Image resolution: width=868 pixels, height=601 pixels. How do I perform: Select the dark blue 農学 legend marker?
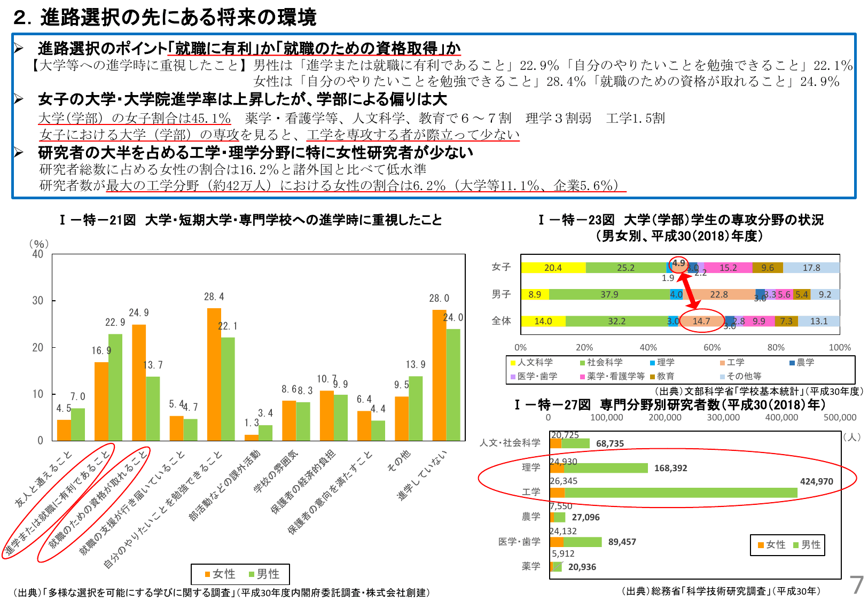pos(792,362)
